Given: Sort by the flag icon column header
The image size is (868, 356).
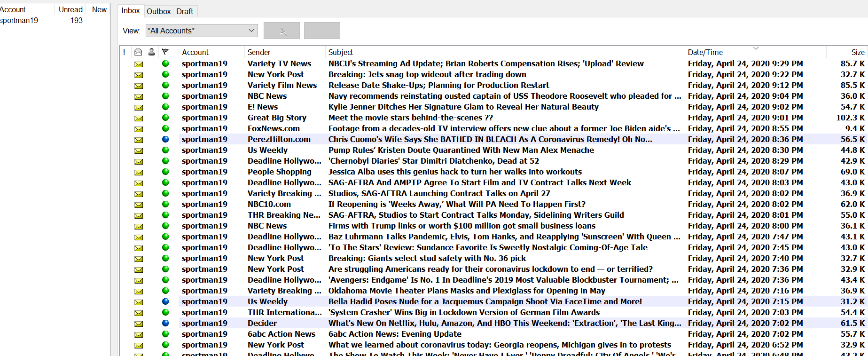Looking at the screenshot, I should pos(165,52).
